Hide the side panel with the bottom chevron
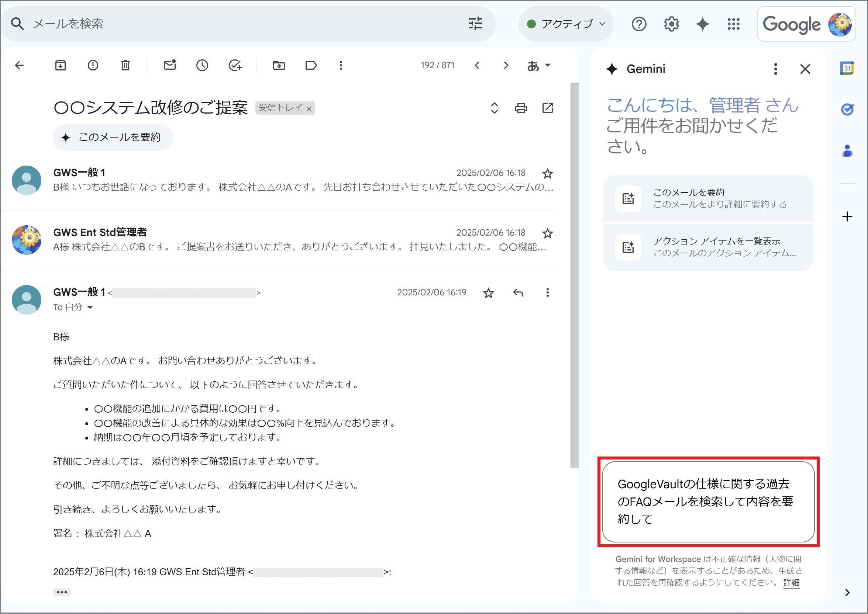The width and height of the screenshot is (868, 614). 847,593
